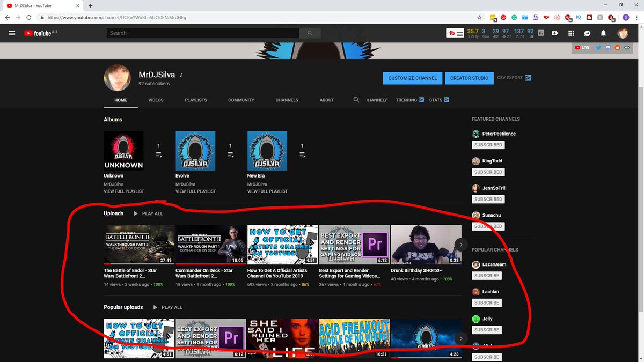Switch to the About tab
Image resolution: width=644 pixels, height=362 pixels.
[x=327, y=100]
